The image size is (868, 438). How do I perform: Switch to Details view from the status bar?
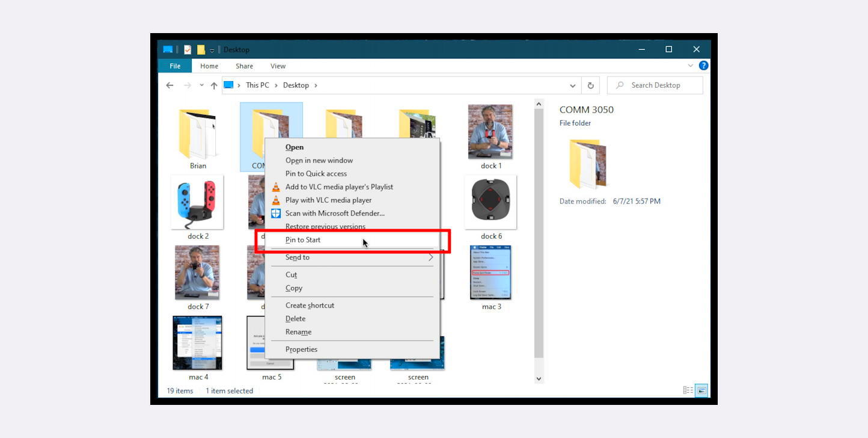click(687, 390)
